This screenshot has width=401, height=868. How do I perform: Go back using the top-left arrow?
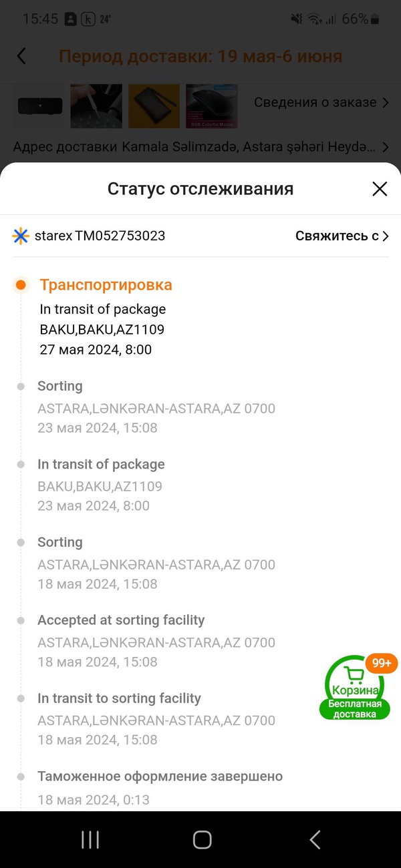click(x=21, y=56)
